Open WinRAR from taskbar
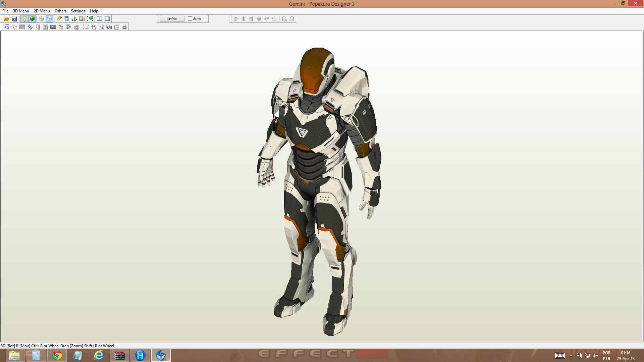644x362 pixels. pos(119,355)
